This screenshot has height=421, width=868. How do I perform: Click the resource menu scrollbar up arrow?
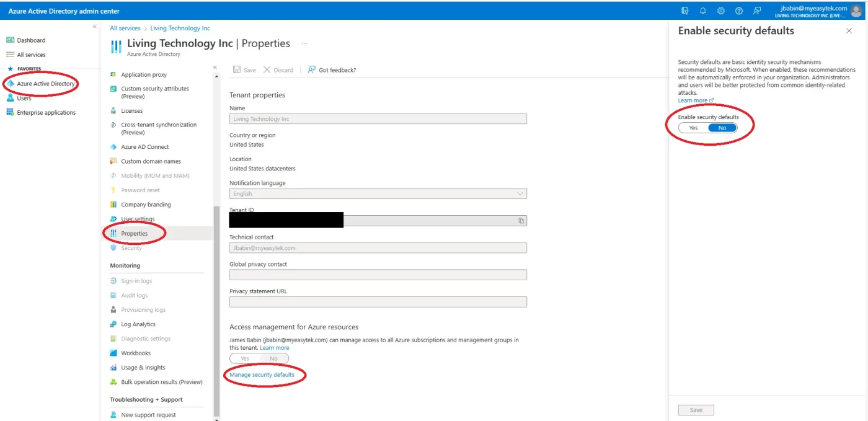[216, 76]
